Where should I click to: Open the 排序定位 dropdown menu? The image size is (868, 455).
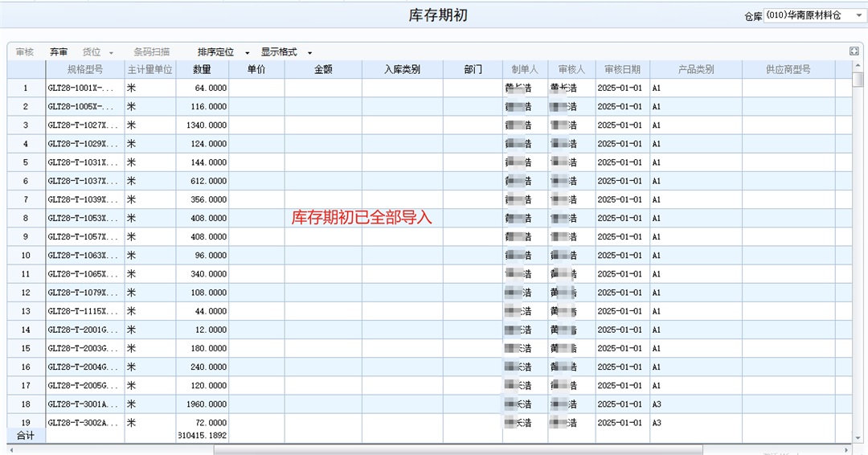pyautogui.click(x=223, y=52)
